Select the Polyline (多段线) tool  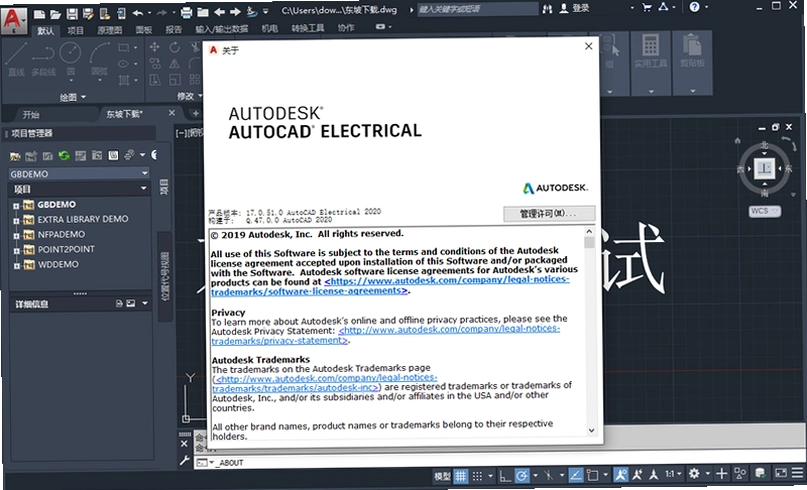pyautogui.click(x=43, y=59)
